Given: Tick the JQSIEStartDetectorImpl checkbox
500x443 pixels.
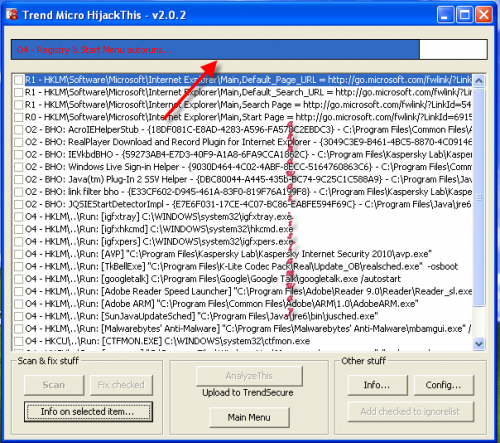Looking at the screenshot, I should (19, 204).
